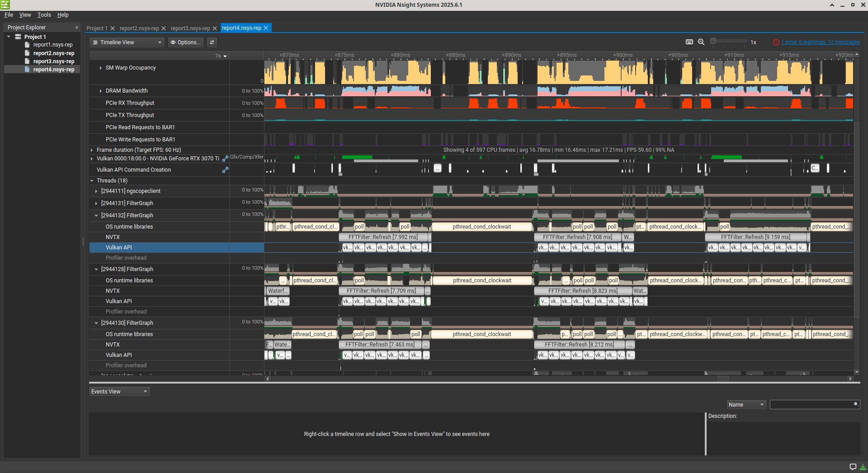Expand the SM Warp Occupancy row
The height and width of the screenshot is (473, 868).
pyautogui.click(x=100, y=68)
